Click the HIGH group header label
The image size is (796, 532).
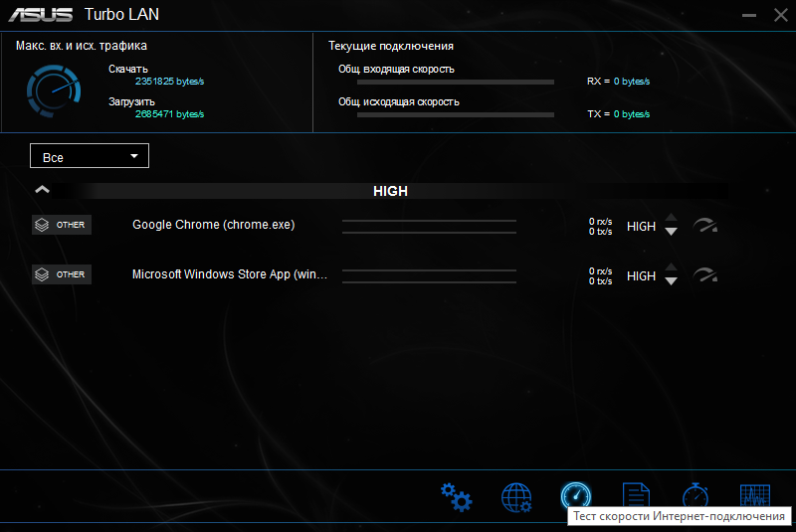(x=390, y=191)
